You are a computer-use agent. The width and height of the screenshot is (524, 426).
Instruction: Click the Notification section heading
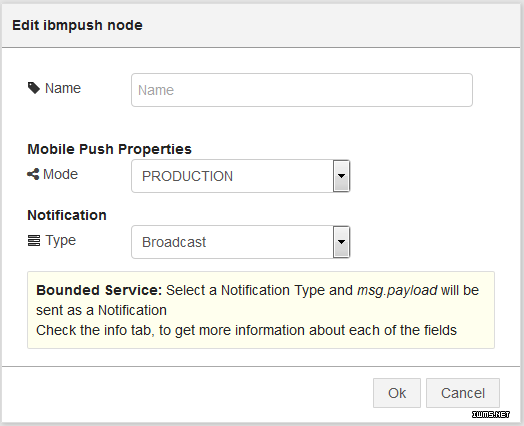[67, 215]
